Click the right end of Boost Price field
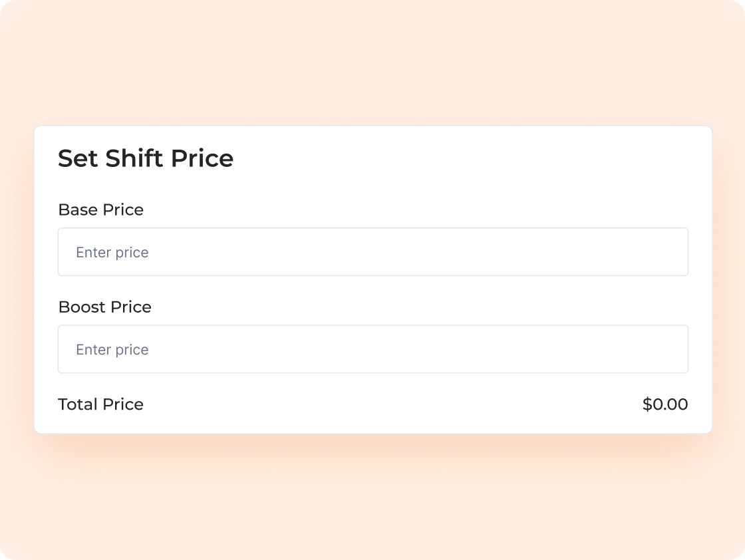This screenshot has height=560, width=745. click(672, 349)
